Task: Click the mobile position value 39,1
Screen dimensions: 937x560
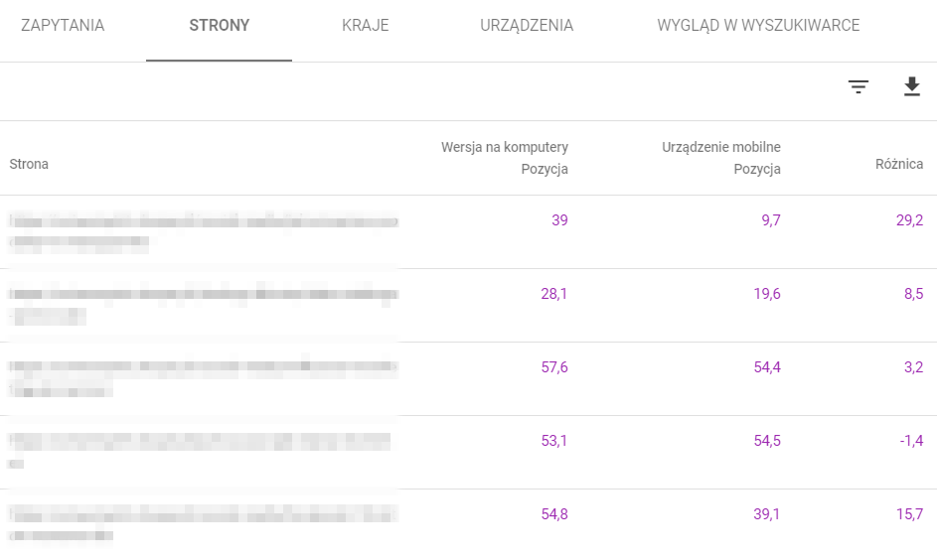Action: point(766,514)
